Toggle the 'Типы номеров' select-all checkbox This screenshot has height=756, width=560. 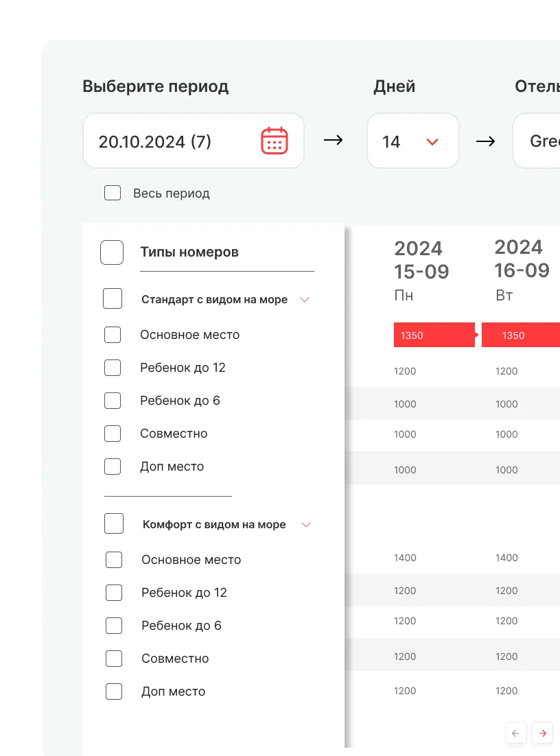[x=112, y=252]
